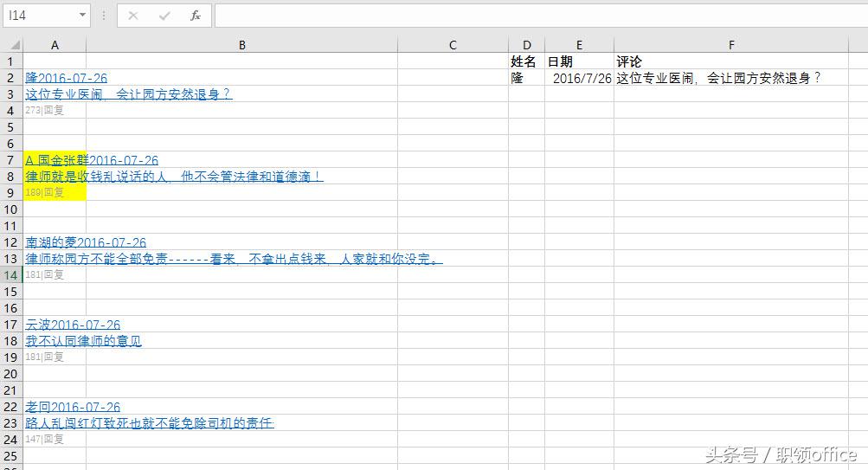The image size is (868, 470).
Task: Open the link 云波2016-07-26
Action: [73, 325]
